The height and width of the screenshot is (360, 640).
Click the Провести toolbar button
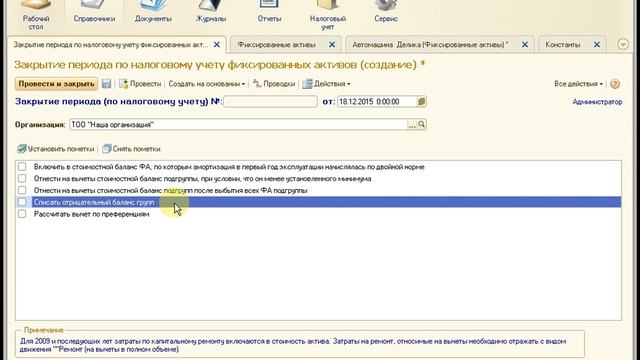140,84
